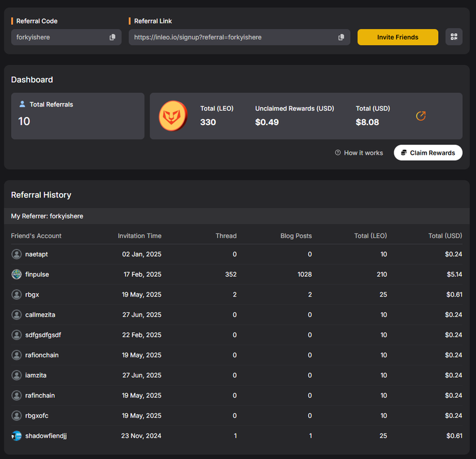Click the Total Referrals person icon
The width and height of the screenshot is (476, 459).
click(x=22, y=104)
